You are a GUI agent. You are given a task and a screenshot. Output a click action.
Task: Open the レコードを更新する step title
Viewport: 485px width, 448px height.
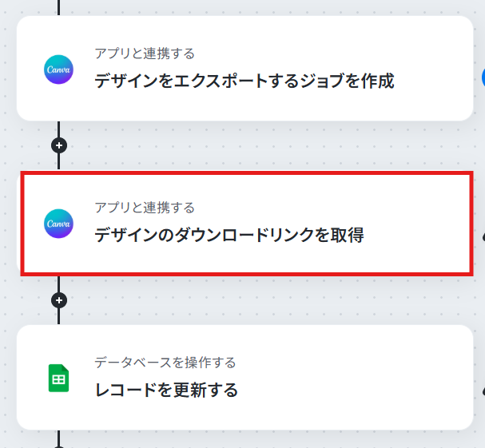(x=166, y=390)
